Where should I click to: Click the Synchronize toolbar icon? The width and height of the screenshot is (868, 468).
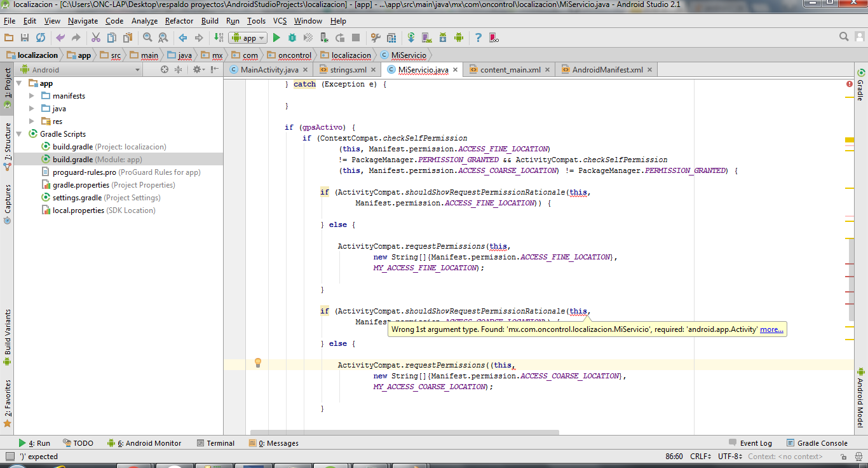tap(41, 38)
